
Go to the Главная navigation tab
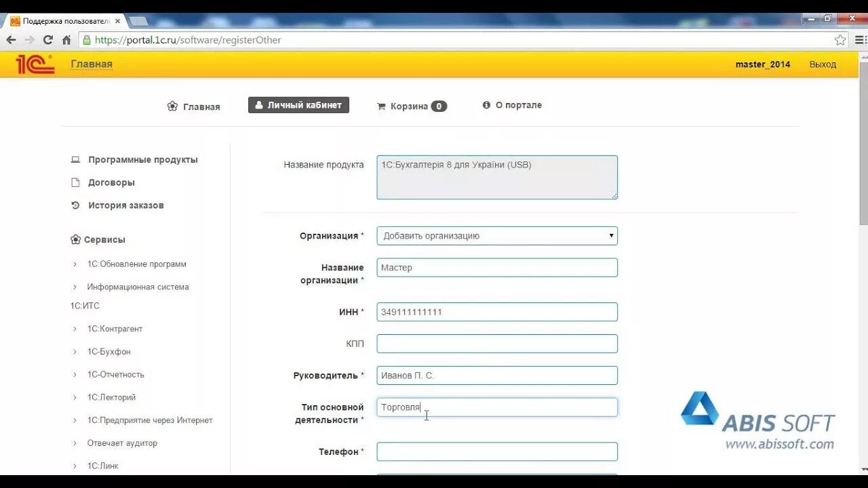coord(194,106)
